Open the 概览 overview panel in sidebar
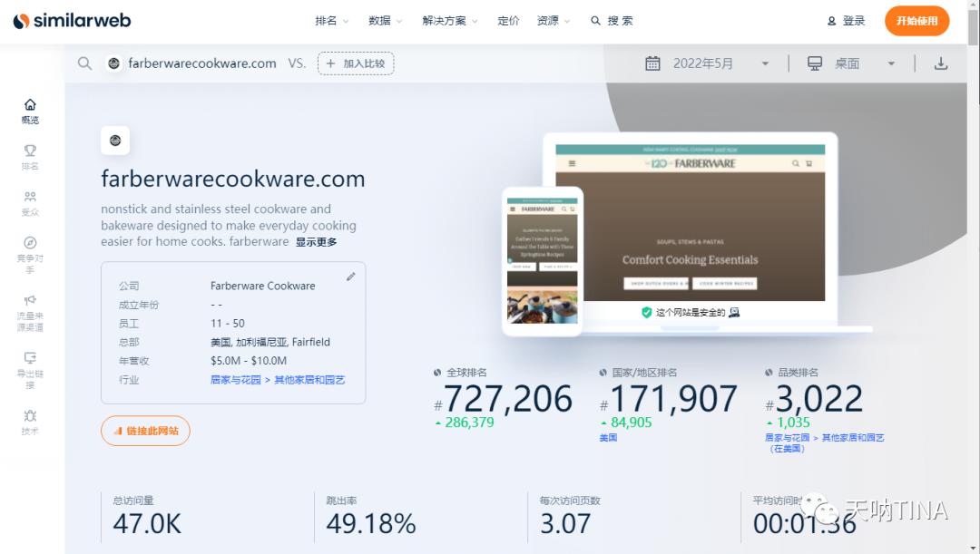 tap(30, 110)
